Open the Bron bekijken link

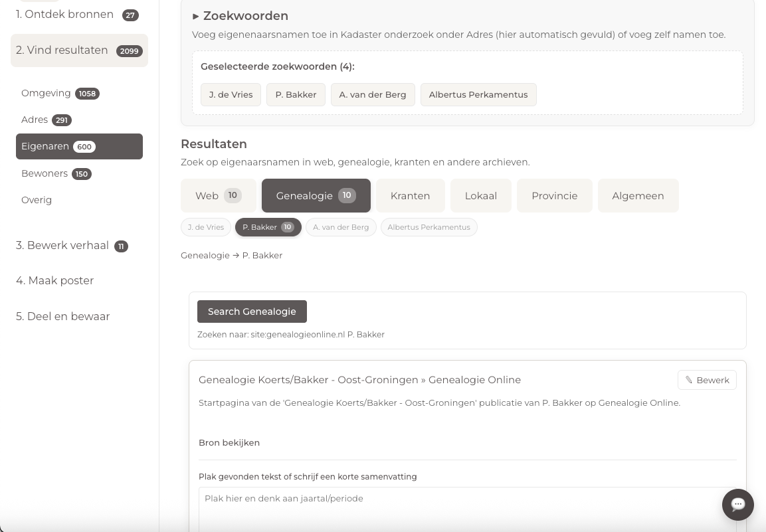pyautogui.click(x=229, y=442)
